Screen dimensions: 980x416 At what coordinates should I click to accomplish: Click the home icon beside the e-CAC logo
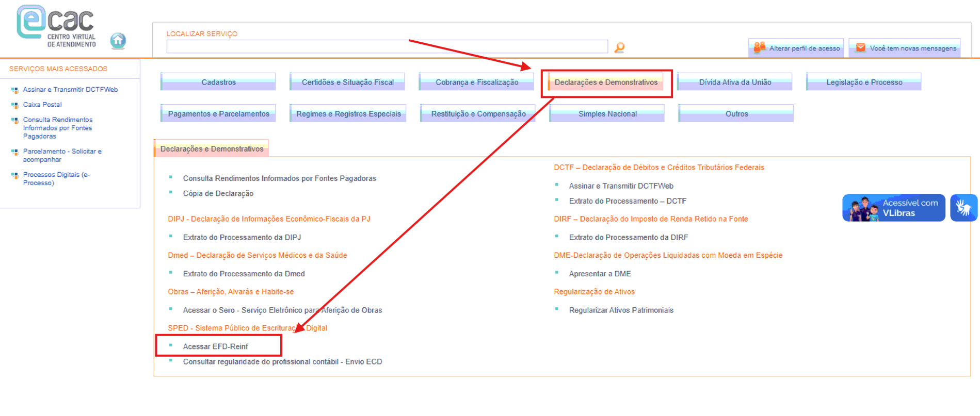pos(118,41)
